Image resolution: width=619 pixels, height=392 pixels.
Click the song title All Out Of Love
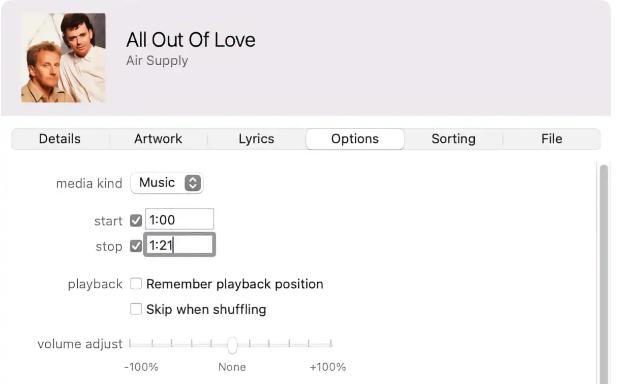pyautogui.click(x=191, y=40)
